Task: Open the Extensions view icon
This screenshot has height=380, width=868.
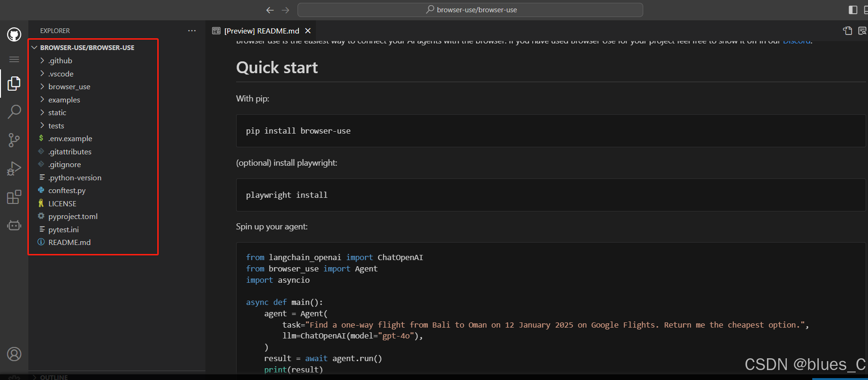Action: (x=14, y=197)
